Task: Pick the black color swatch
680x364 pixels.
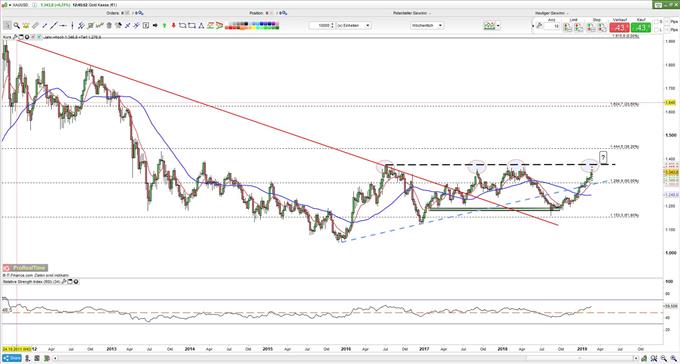Action: click(246, 23)
